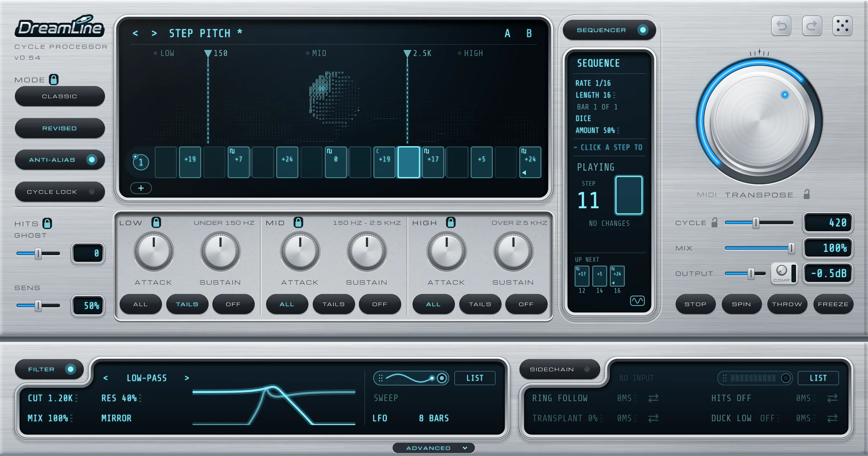Click the MIX slider handle
The image size is (868, 456).
791,248
